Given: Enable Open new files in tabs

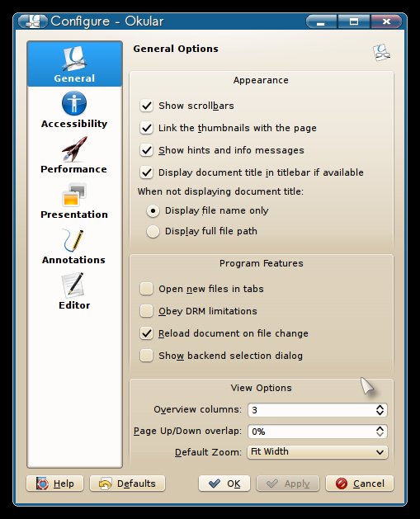Looking at the screenshot, I should 146,289.
